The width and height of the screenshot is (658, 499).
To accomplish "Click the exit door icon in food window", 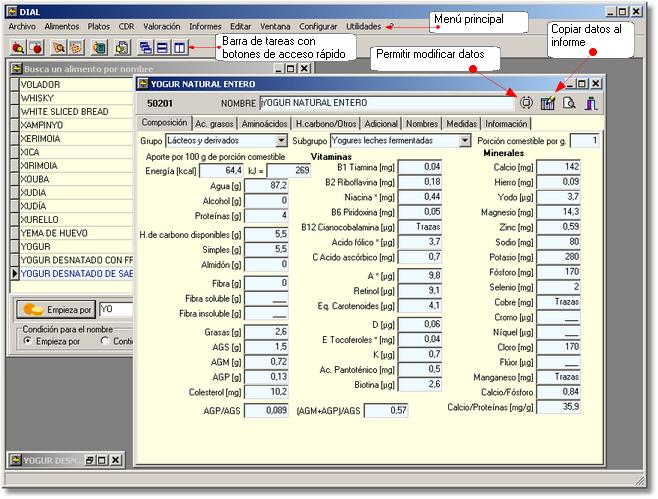I will 591,103.
